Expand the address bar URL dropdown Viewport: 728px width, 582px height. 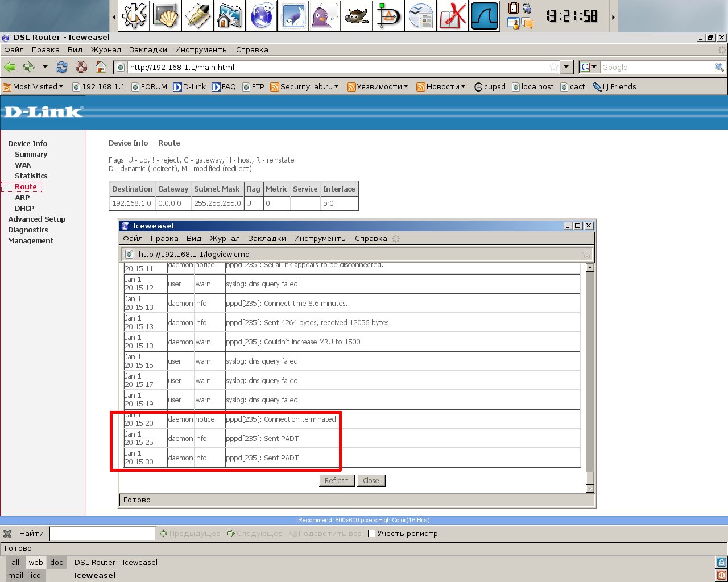point(566,67)
